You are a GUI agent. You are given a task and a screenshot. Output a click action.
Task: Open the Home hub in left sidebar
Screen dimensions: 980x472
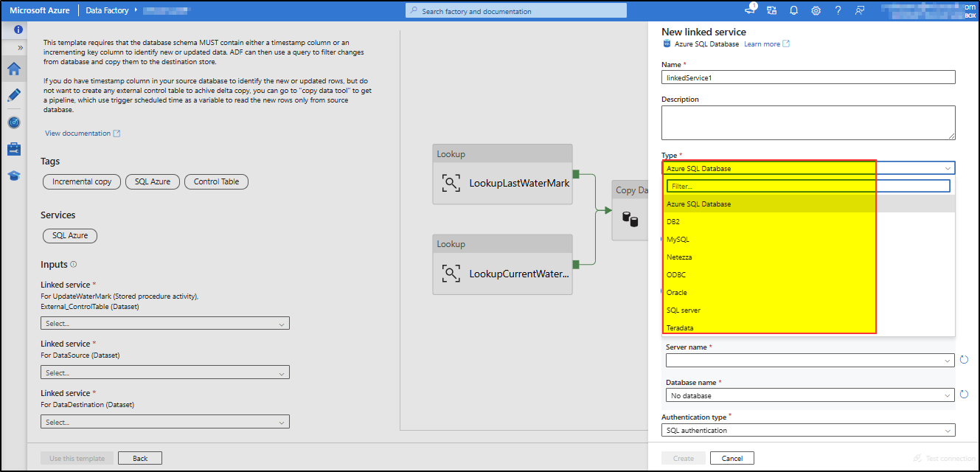pyautogui.click(x=13, y=69)
